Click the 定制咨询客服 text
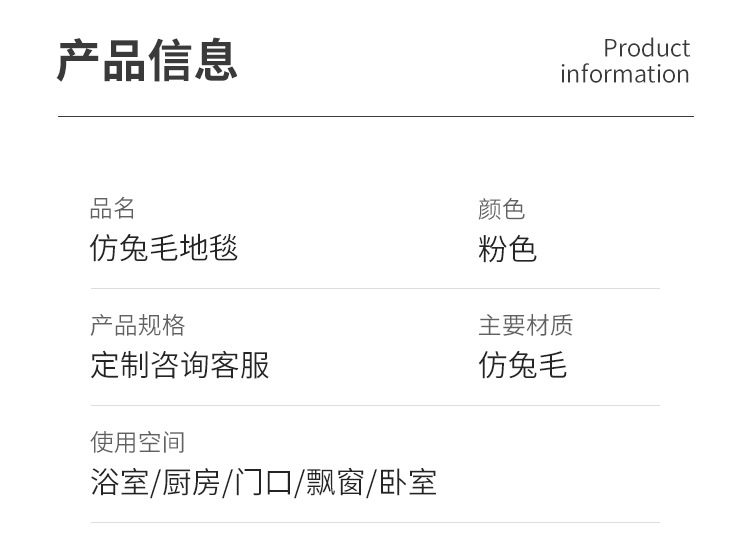Viewport: 750px width, 557px height. 180,365
